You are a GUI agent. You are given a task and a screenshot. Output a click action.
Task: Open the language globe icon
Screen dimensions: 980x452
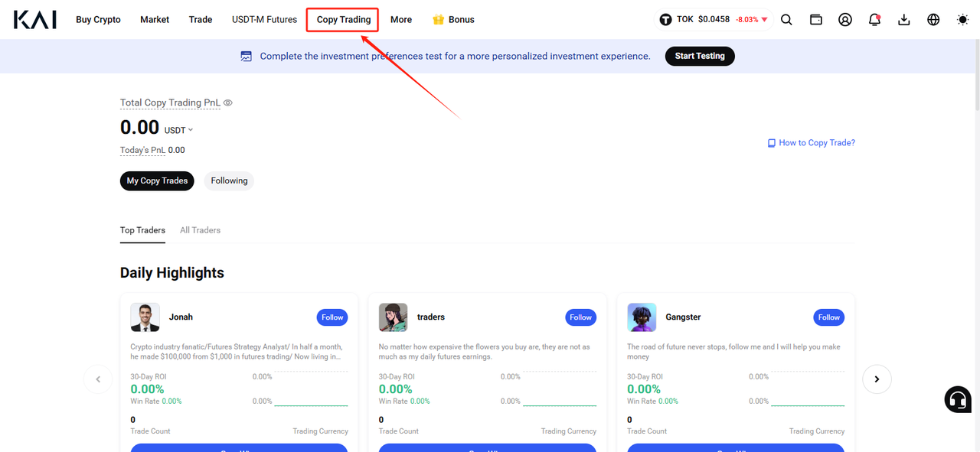pyautogui.click(x=933, y=20)
